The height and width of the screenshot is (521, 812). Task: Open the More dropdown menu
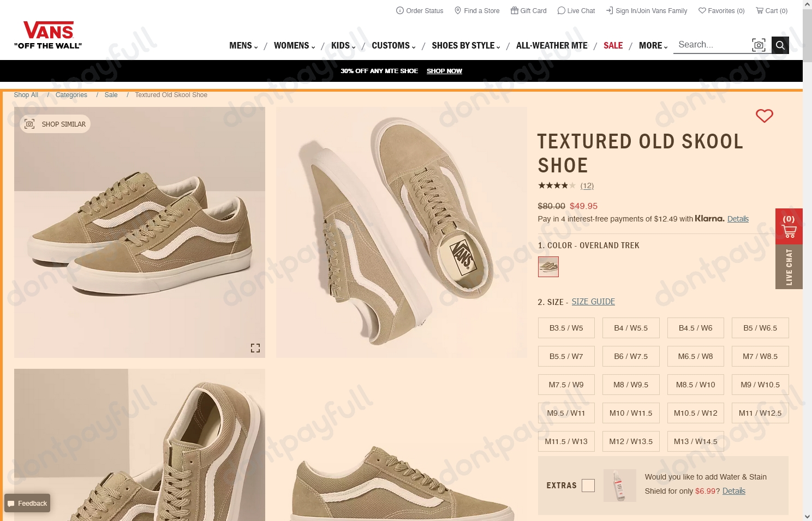[x=653, y=46]
